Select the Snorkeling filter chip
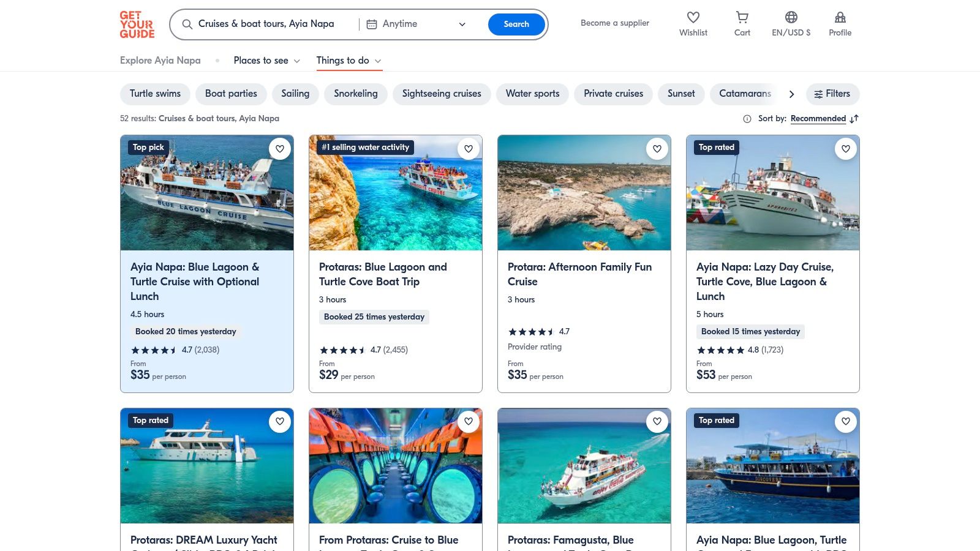980x551 pixels. 356,94
